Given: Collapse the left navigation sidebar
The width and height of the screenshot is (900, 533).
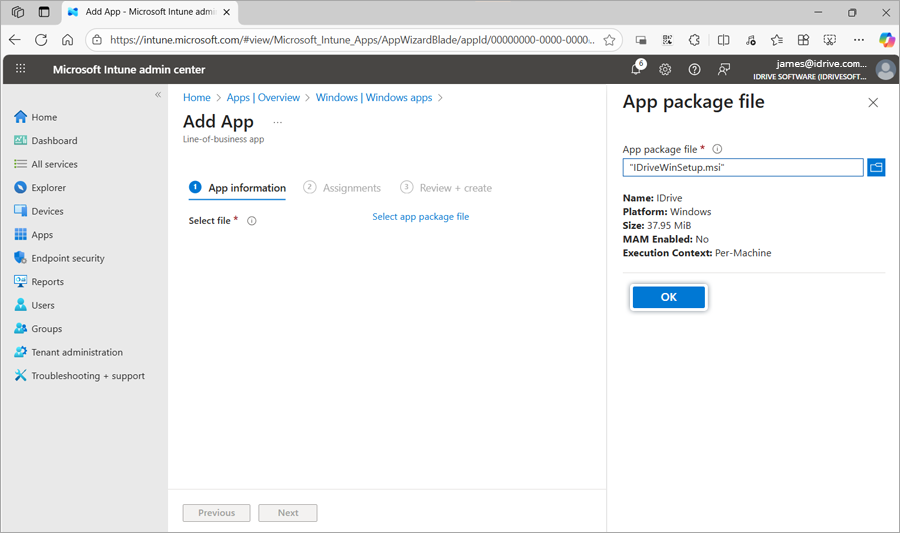Looking at the screenshot, I should pos(157,95).
